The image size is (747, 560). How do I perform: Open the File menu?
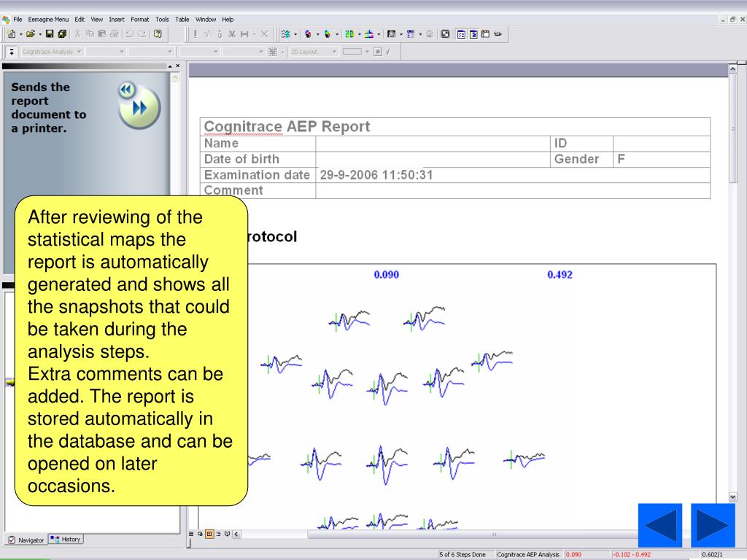(18, 20)
